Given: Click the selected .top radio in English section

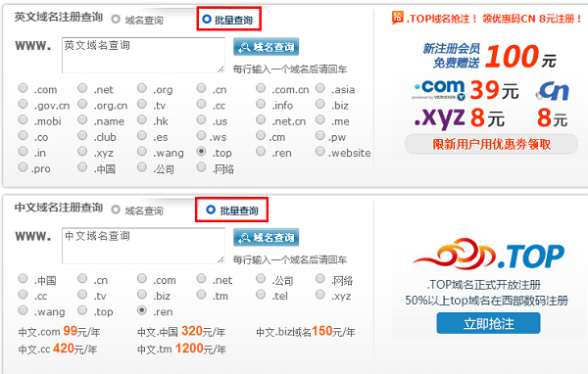Looking at the screenshot, I should point(201,151).
